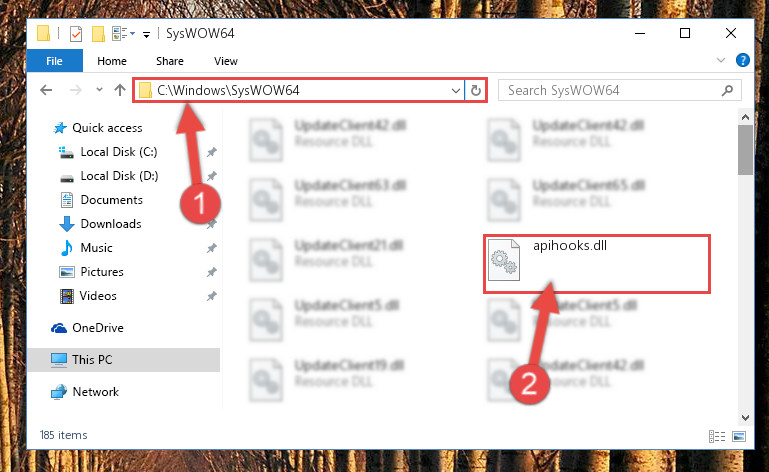Click the search magnifier icon

pos(727,90)
